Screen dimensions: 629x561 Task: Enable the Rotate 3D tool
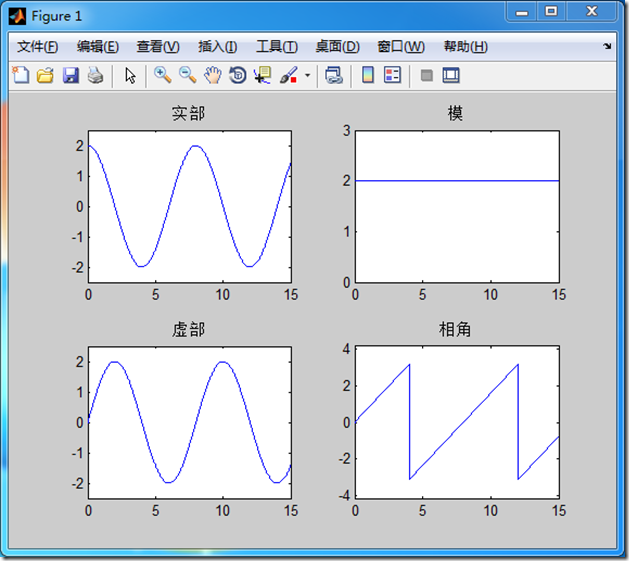237,75
